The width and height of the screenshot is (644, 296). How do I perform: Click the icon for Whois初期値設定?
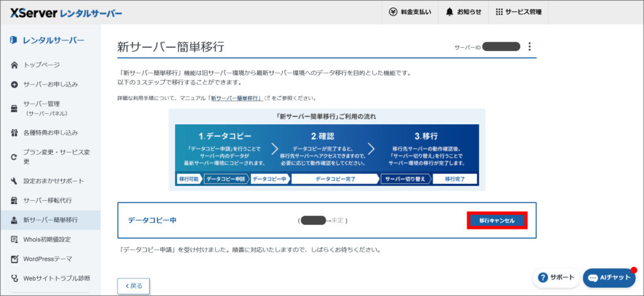coord(14,240)
